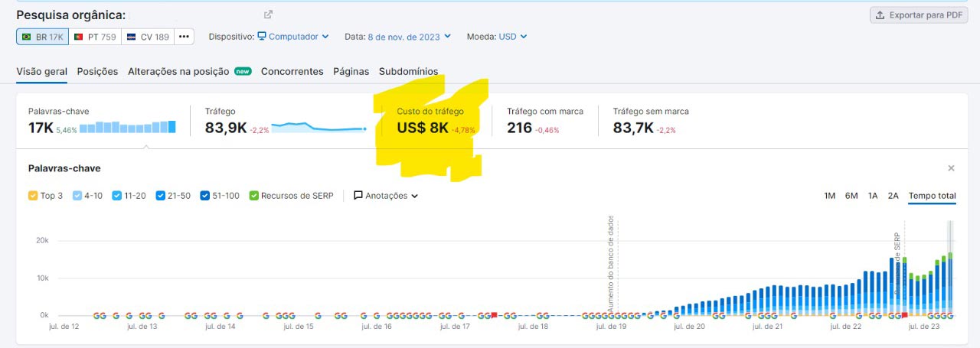Toggle the Top 3 checkbox
This screenshot has height=348, width=980.
click(33, 196)
